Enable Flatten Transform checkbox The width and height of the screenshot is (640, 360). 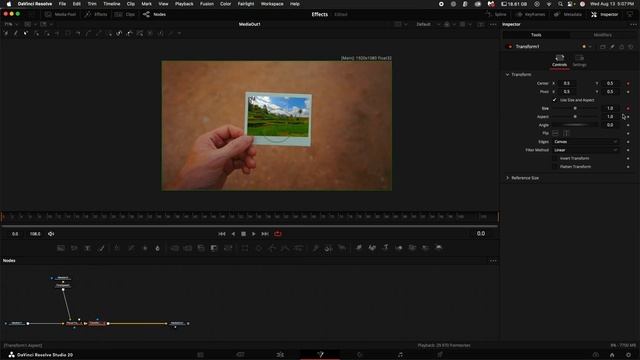click(554, 167)
